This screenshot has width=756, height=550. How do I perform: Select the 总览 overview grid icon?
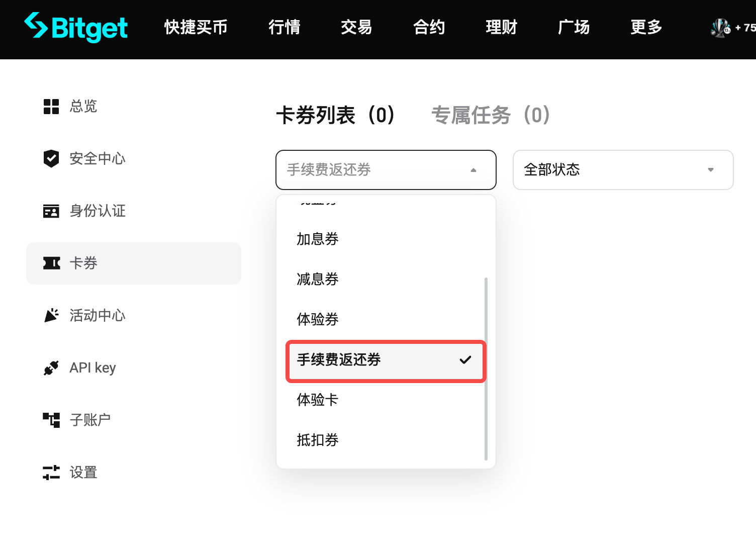[x=51, y=106]
